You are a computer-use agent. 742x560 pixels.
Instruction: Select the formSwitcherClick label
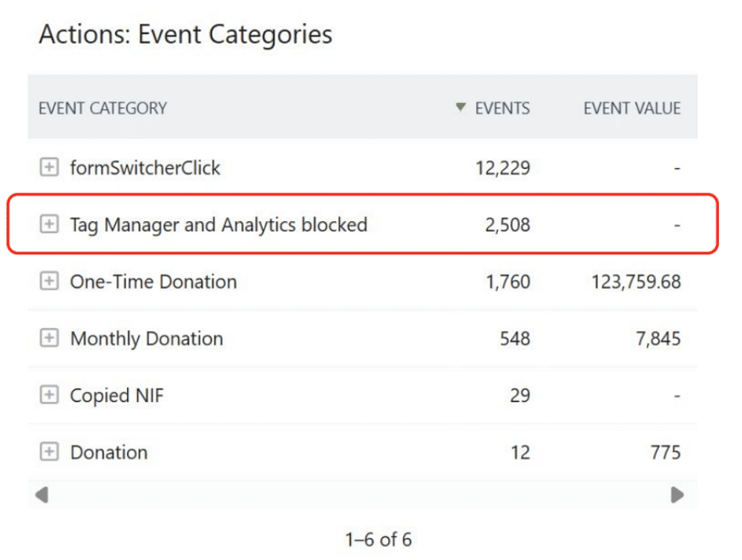pyautogui.click(x=145, y=168)
